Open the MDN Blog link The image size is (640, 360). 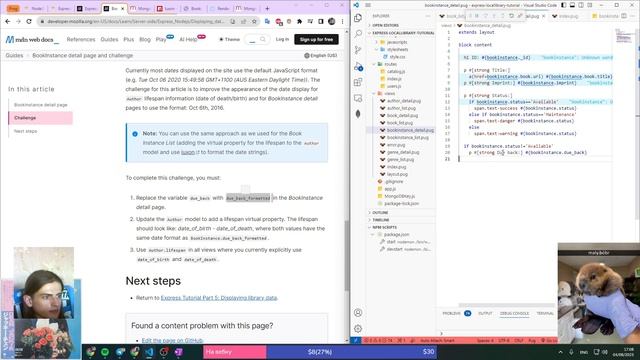(x=145, y=39)
